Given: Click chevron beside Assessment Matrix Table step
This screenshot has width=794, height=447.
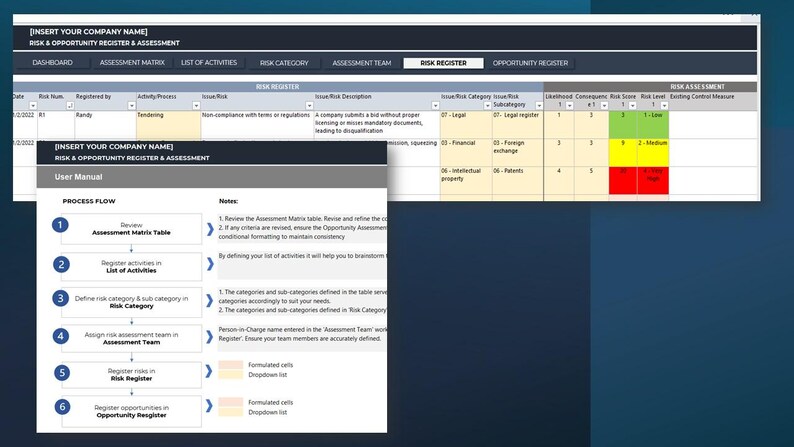Looking at the screenshot, I should point(210,229).
